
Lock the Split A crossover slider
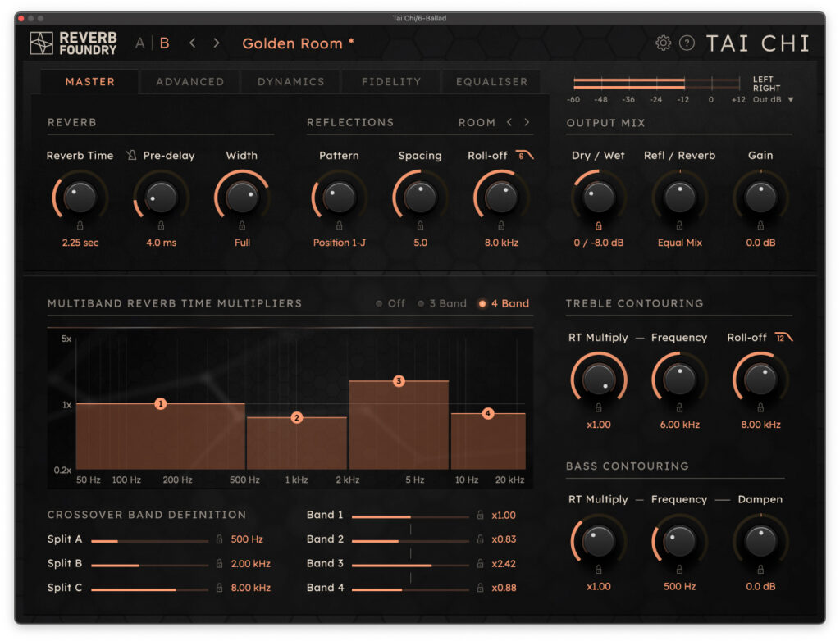pyautogui.click(x=219, y=539)
